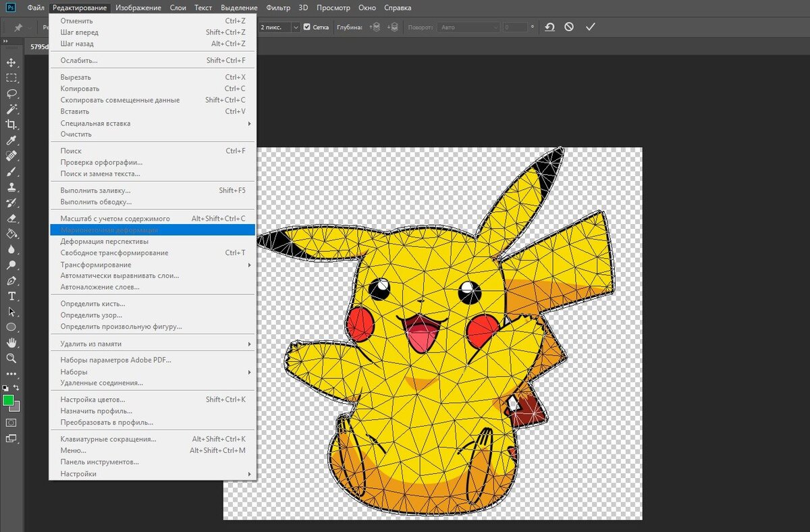Screen dimensions: 810x532
Task: Choose the Eyedropper tool
Action: tap(11, 140)
